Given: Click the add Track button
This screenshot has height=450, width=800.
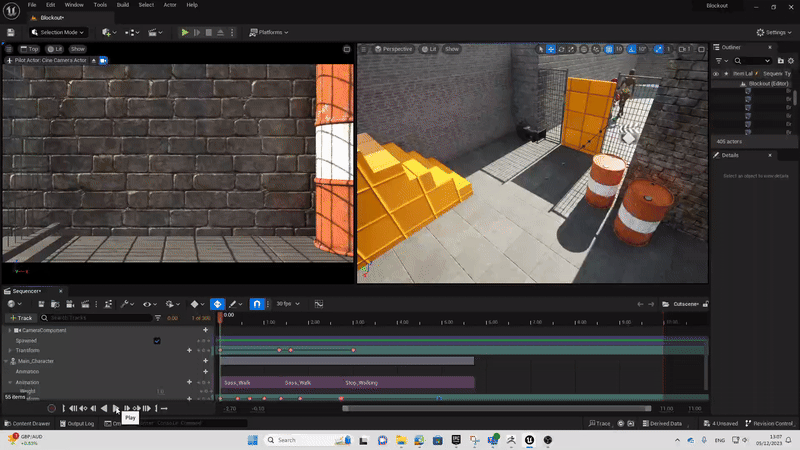Looking at the screenshot, I should click(x=20, y=317).
